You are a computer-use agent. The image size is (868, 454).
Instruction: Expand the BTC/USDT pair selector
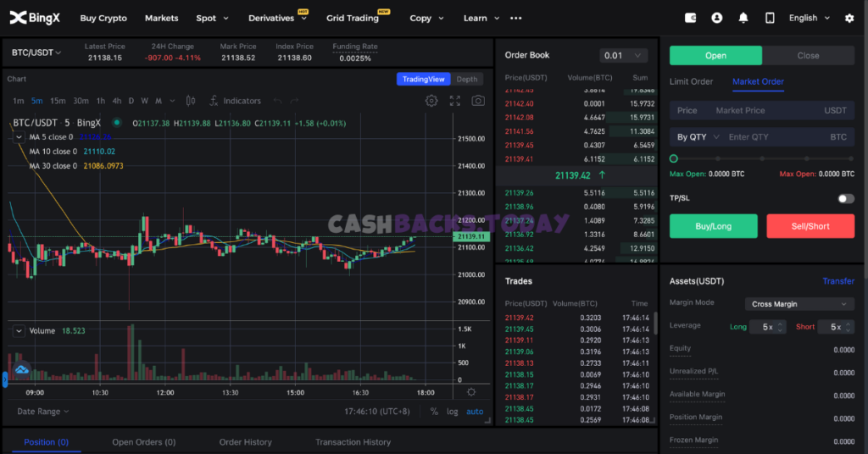[37, 53]
